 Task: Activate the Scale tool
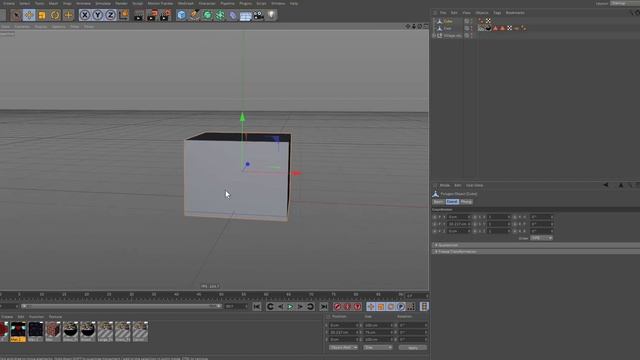pos(42,16)
